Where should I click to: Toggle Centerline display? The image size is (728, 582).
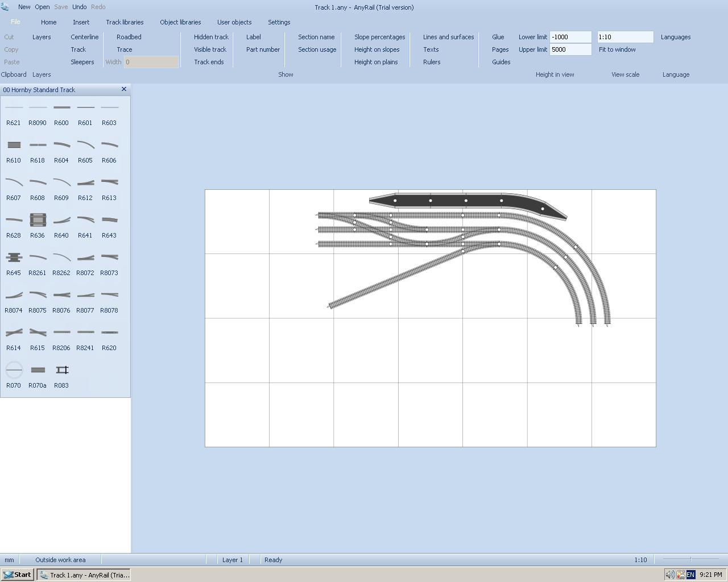(x=85, y=37)
